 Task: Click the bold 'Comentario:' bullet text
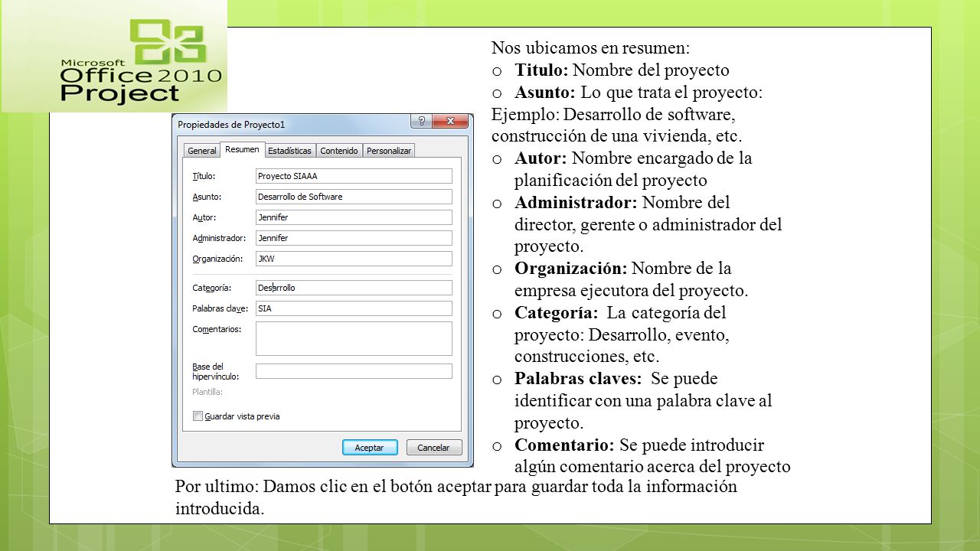564,445
